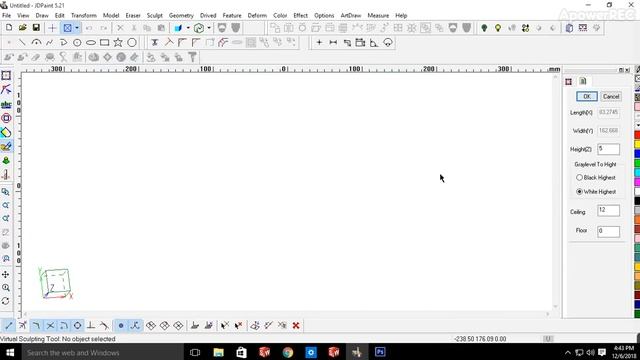Click the yellow light bulb icon
Screen dimensions: 640x360
tap(498, 28)
